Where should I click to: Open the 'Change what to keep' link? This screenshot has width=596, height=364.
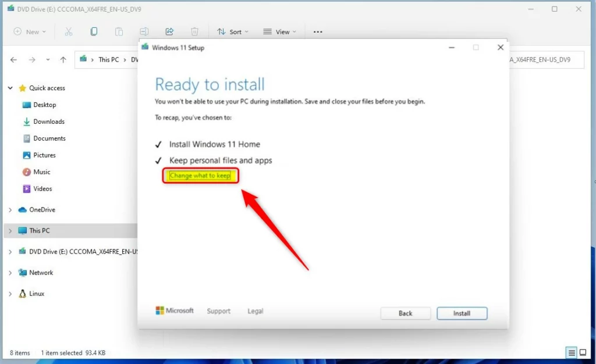(200, 176)
